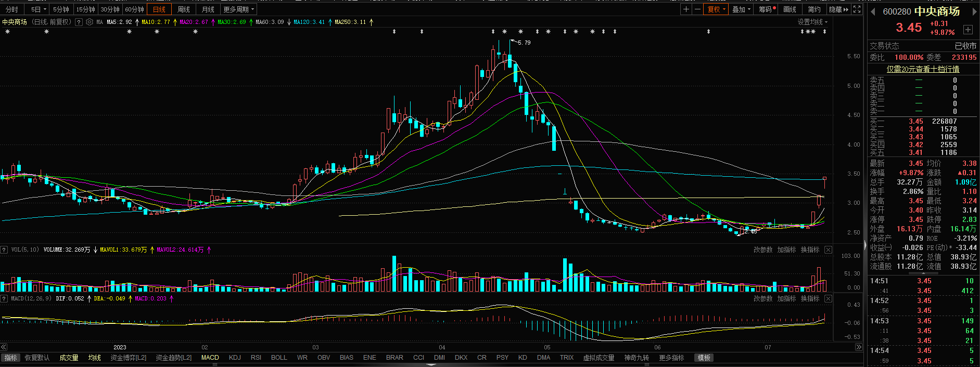
Task: Click the zoom out minus icon
Action: tap(697, 9)
